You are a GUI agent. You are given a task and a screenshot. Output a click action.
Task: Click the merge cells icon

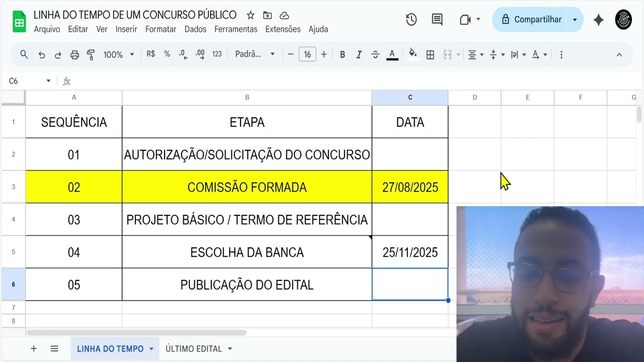(447, 55)
